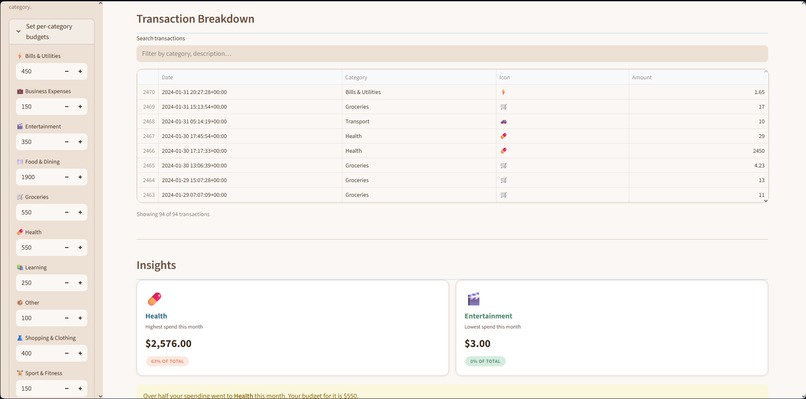Increase the Food & Dining budget
This screenshot has width=806, height=399.
(80, 177)
